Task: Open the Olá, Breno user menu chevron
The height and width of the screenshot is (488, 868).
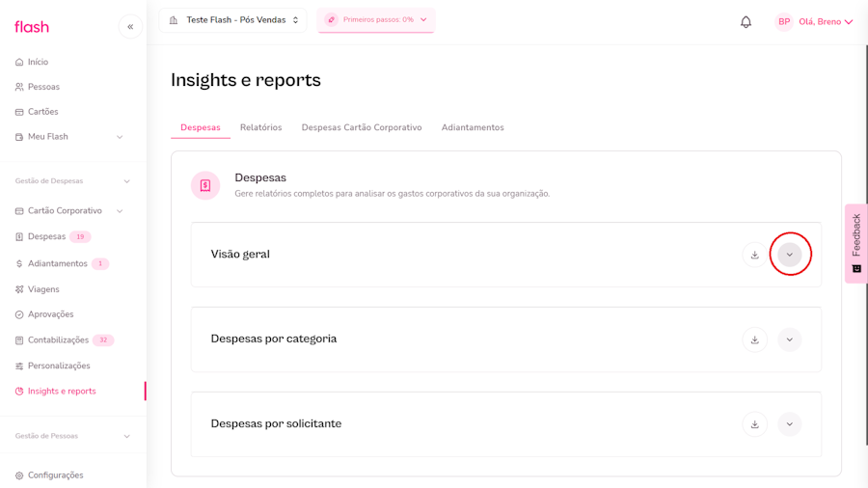Action: point(849,22)
